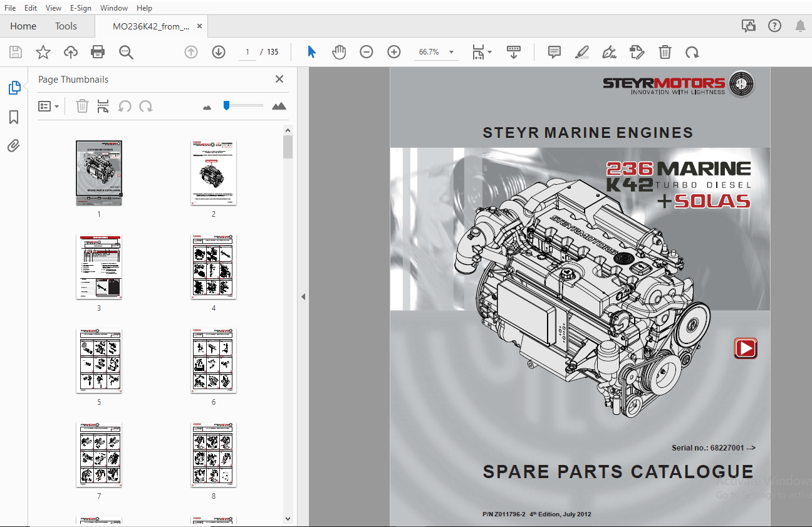This screenshot has height=527, width=812.
Task: Click the scrolling read mode keyboard icon
Action: pyautogui.click(x=514, y=52)
